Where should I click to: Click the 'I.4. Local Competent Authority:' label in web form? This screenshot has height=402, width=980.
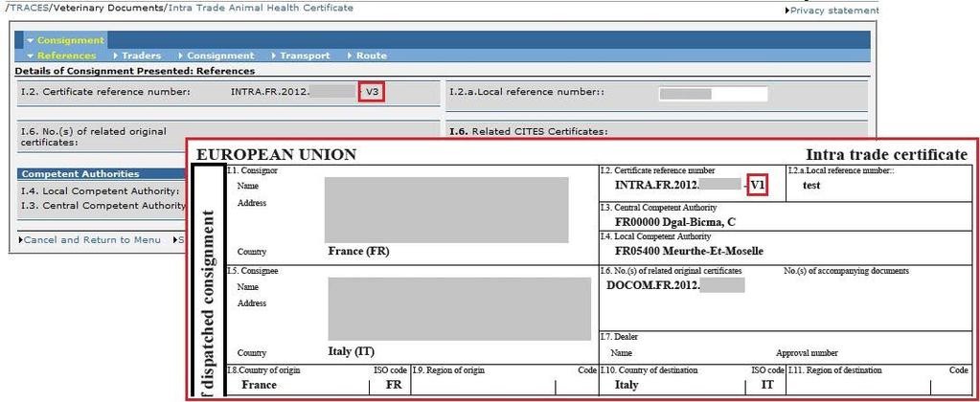pyautogui.click(x=100, y=191)
